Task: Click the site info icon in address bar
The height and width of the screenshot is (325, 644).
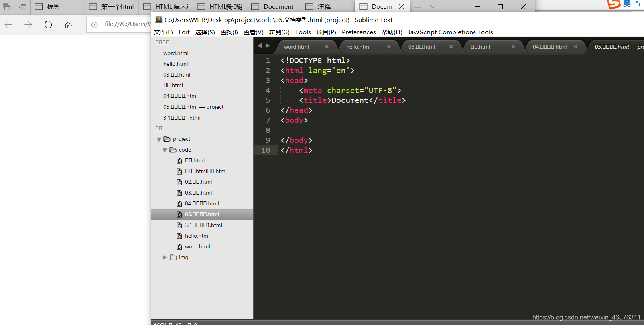Action: point(95,25)
